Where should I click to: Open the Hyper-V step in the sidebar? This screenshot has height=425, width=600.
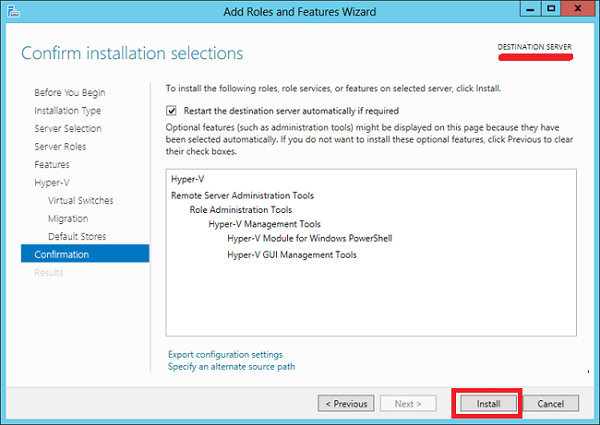tap(51, 182)
